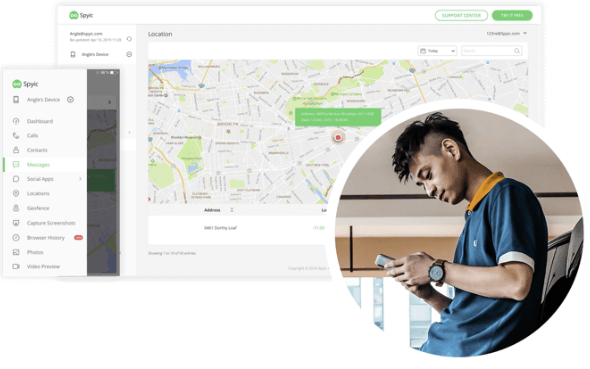This screenshot has width=590, height=369.
Task: Open the Geofence item
Action: 38,208
